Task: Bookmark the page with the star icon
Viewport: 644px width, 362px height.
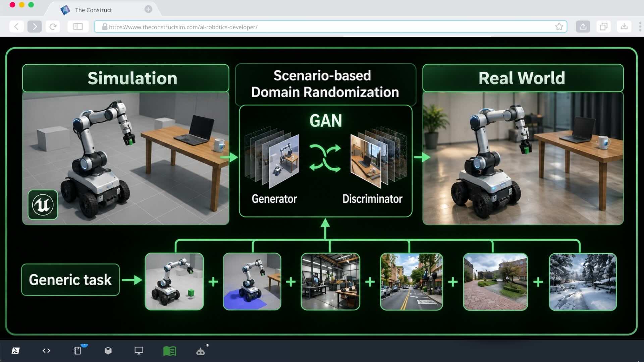Action: point(559,26)
